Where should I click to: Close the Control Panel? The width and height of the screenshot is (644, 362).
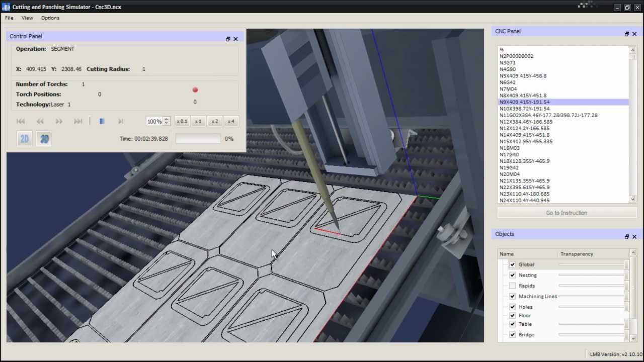(x=235, y=39)
